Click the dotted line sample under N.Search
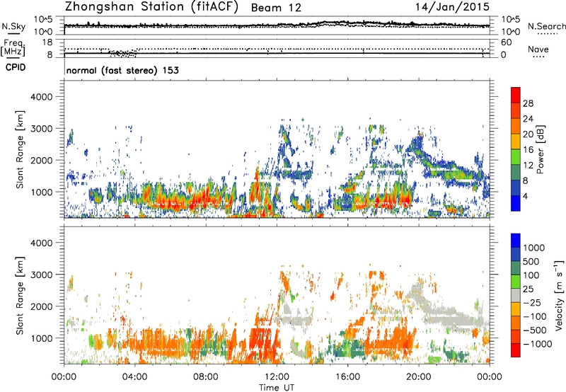The image size is (566, 392). 548,33
